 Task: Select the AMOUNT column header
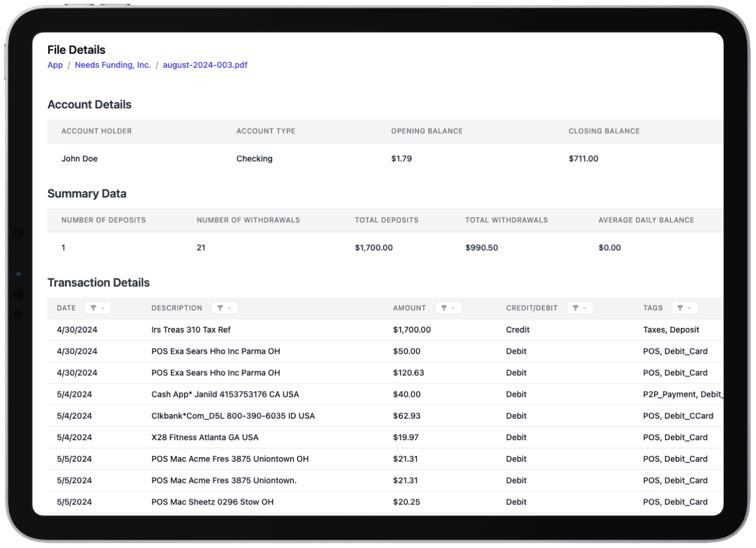pyautogui.click(x=409, y=308)
